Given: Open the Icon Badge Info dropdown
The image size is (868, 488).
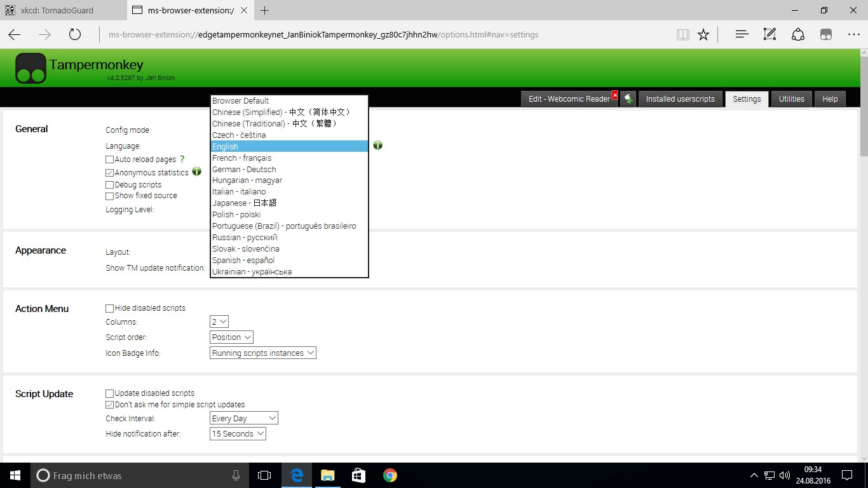Looking at the screenshot, I should coord(263,353).
